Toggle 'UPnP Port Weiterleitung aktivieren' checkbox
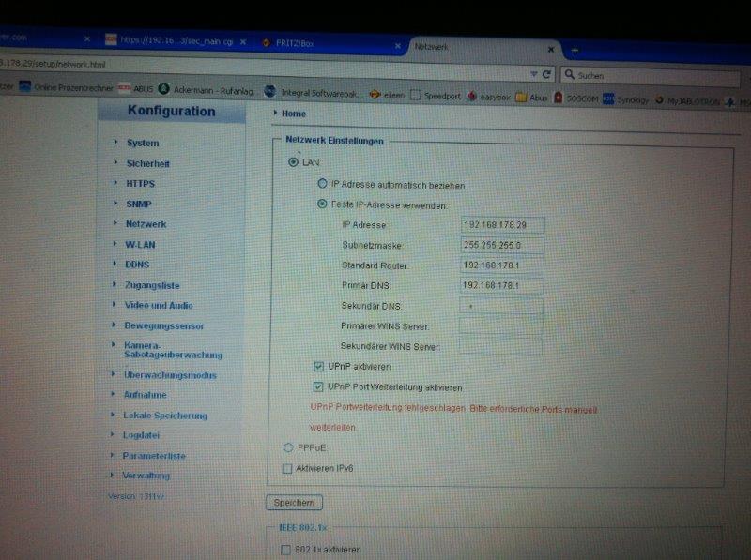Screen dimensions: 751x560 (x=318, y=386)
